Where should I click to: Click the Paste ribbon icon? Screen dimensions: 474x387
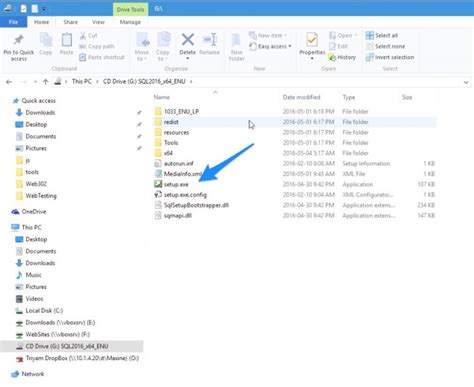click(67, 41)
